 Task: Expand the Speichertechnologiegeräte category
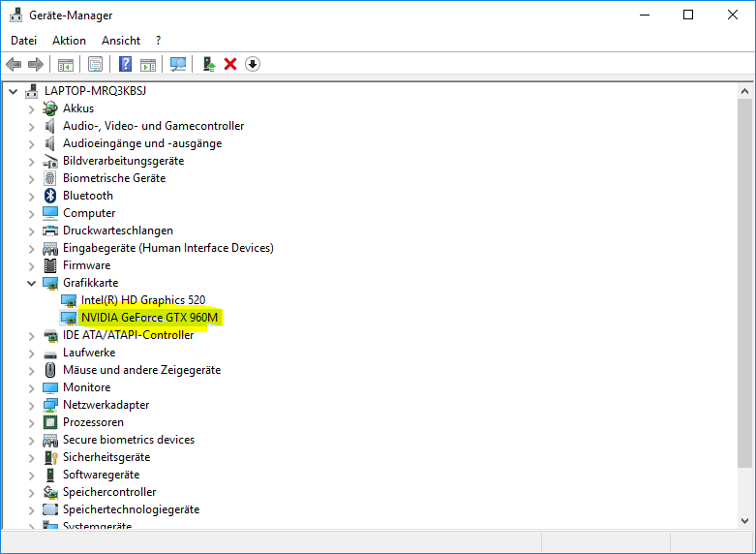click(31, 510)
